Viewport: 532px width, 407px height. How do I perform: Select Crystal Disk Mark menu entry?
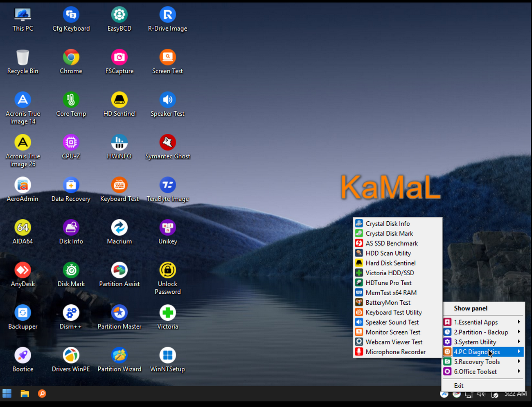point(398,234)
